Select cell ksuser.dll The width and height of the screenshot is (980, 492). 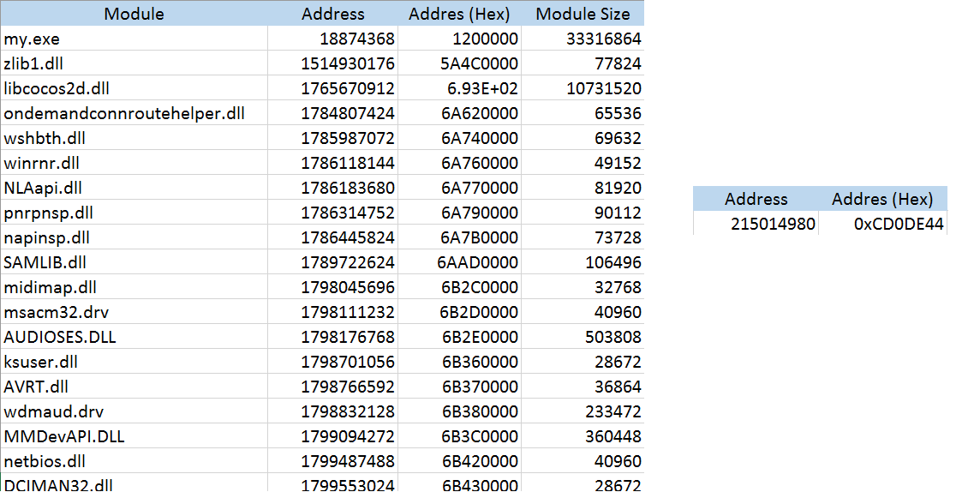tap(134, 362)
